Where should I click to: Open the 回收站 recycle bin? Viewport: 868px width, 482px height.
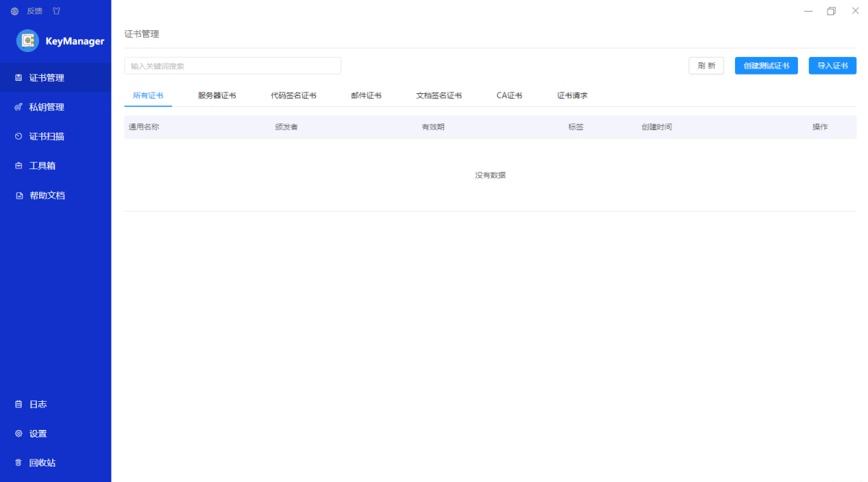pos(42,462)
